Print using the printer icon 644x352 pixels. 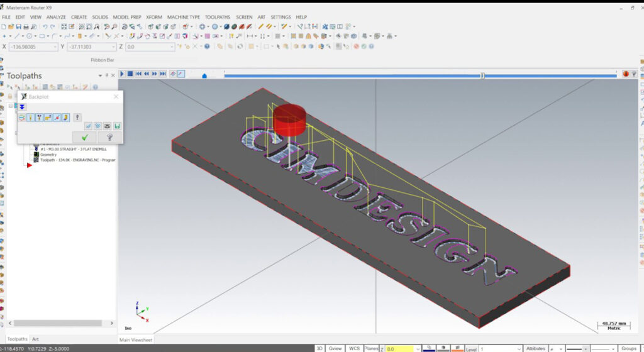coord(26,26)
